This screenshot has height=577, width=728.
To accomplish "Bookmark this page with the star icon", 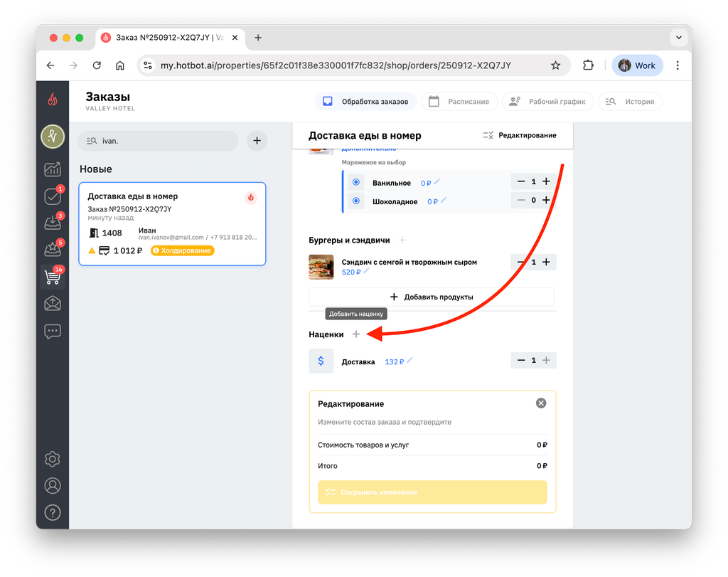I will pyautogui.click(x=555, y=65).
